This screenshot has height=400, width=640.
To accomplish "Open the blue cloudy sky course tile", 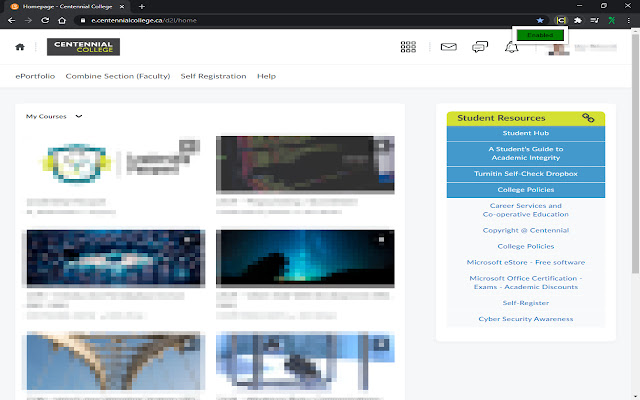I will pyautogui.click(x=116, y=258).
